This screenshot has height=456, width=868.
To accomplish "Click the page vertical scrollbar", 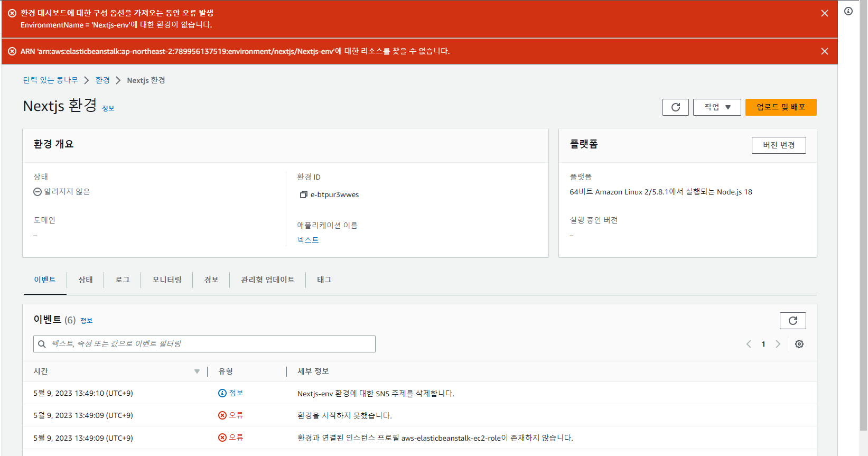I will (863, 216).
